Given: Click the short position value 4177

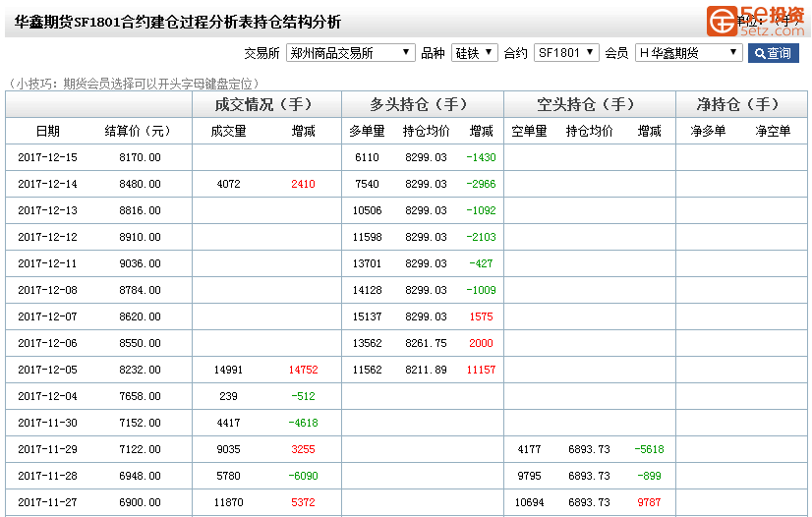Looking at the screenshot, I should click(x=529, y=449).
